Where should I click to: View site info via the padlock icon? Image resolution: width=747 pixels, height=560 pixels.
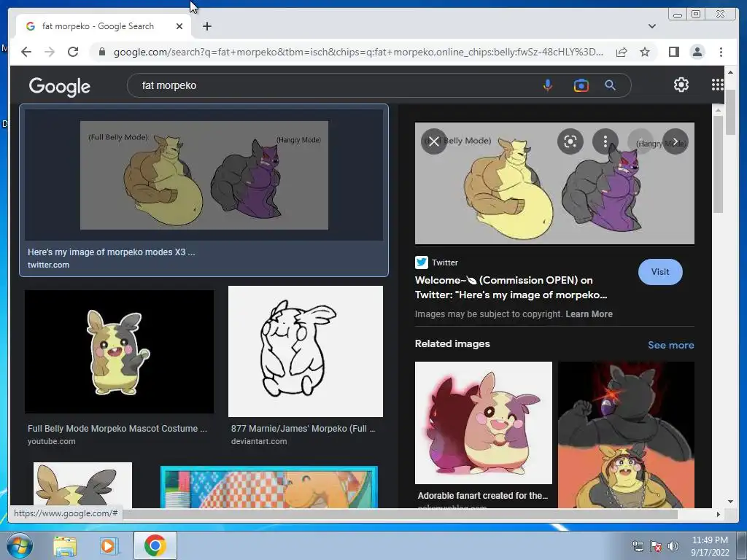101,52
